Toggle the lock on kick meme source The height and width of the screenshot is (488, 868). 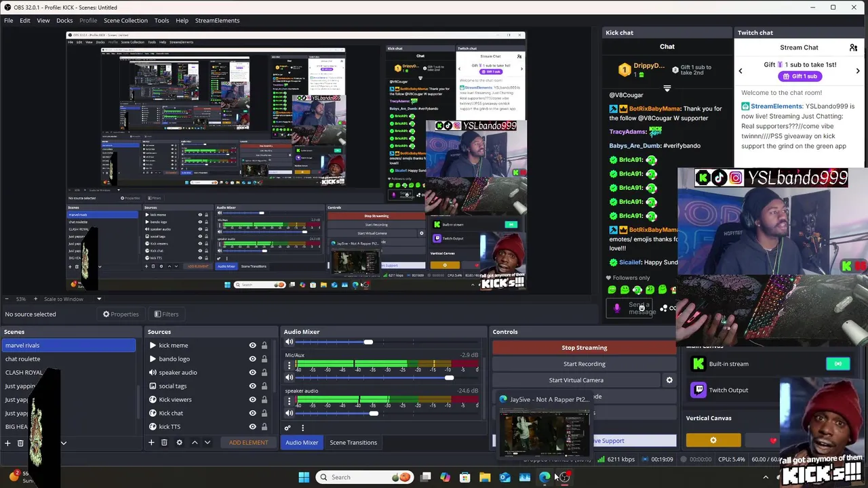pyautogui.click(x=264, y=345)
